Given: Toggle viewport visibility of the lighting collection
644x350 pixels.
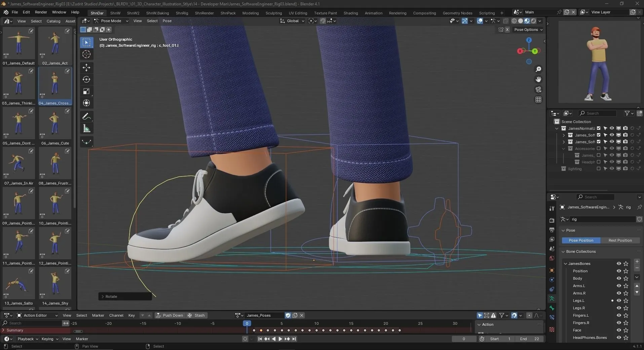Looking at the screenshot, I should coord(612,168).
